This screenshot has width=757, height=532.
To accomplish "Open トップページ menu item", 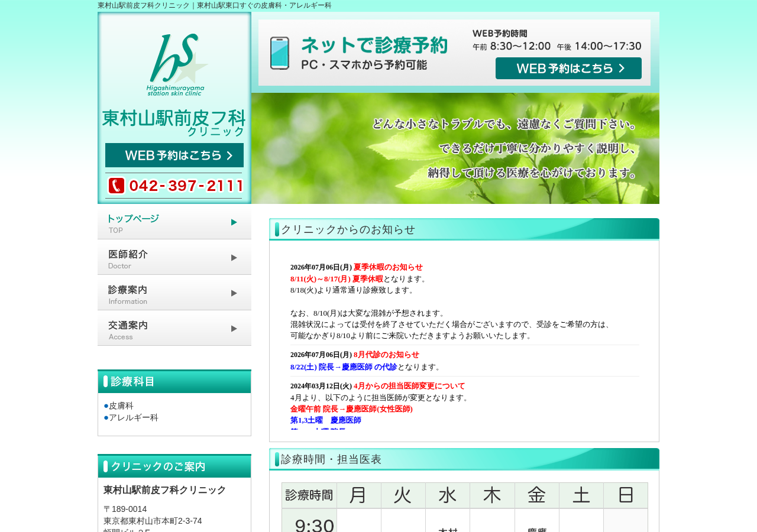I will 174,222.
